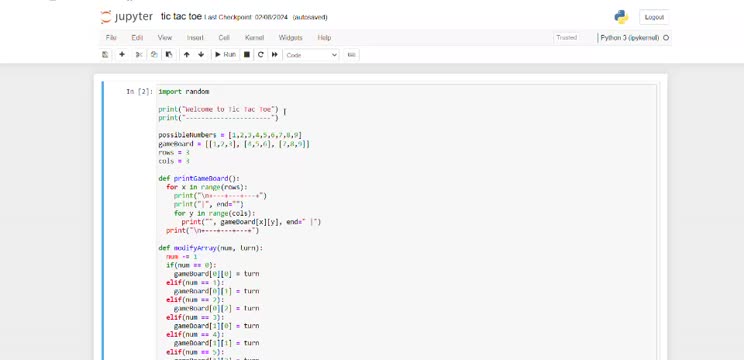Click the Logout button
744x360 pixels.
(x=654, y=17)
